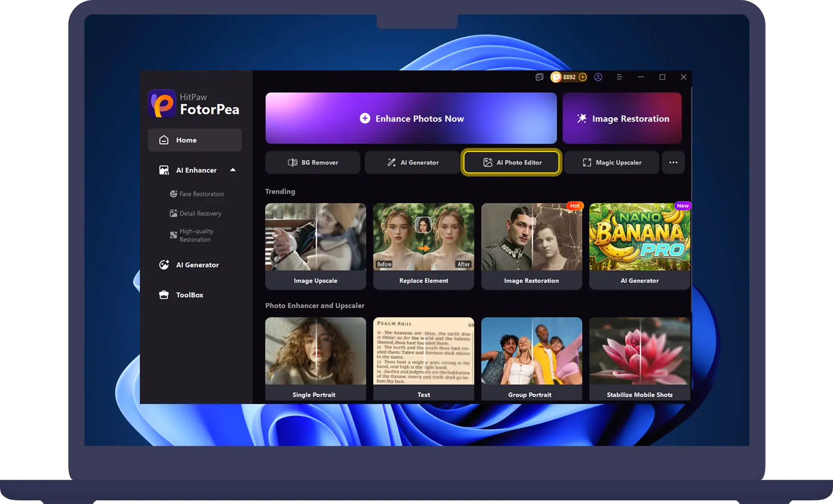This screenshot has height=504, width=833.
Task: Open the Image Restoration trending card
Action: point(532,246)
